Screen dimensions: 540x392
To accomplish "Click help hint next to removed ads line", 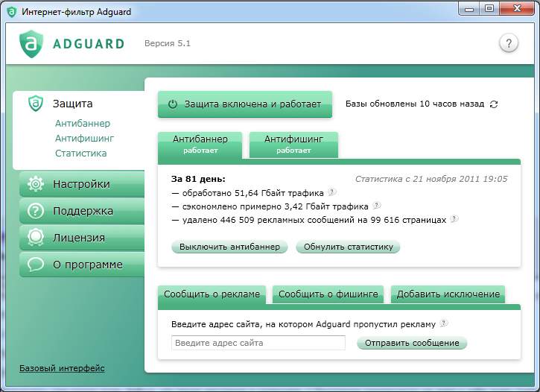I will [454, 219].
